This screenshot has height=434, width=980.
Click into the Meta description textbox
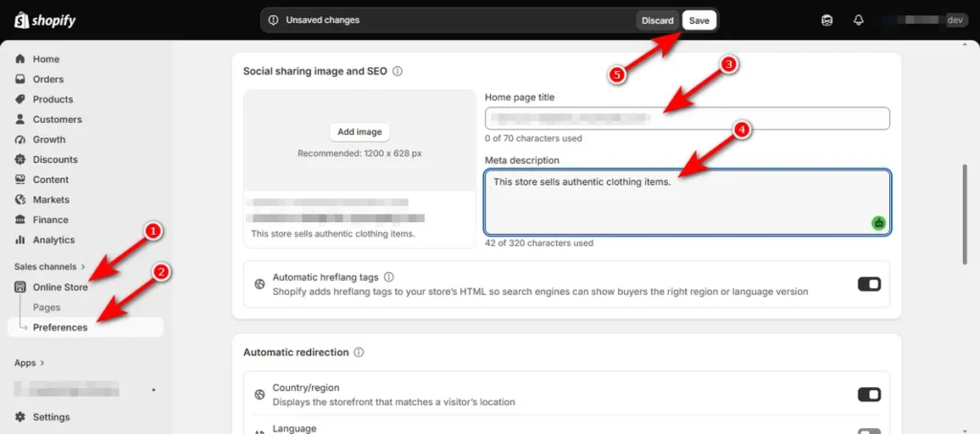[x=687, y=202]
